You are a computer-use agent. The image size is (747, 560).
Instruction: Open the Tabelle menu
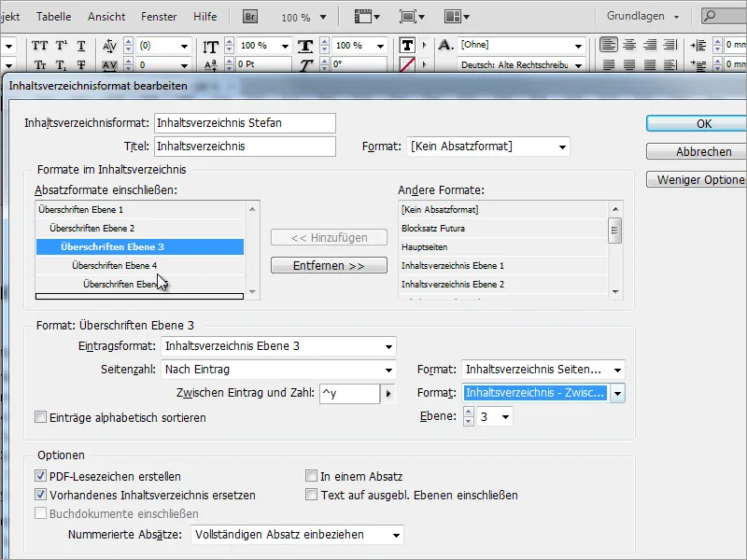54,17
